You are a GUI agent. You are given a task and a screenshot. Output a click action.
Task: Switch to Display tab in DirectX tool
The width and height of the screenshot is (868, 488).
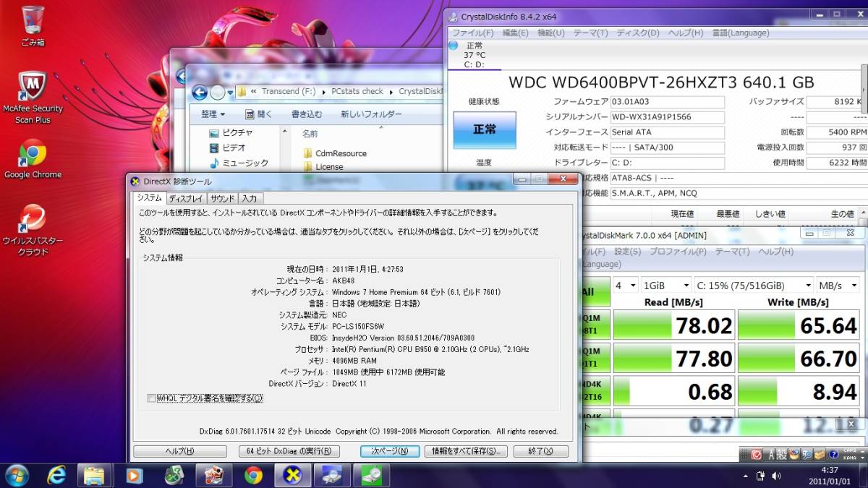(186, 198)
